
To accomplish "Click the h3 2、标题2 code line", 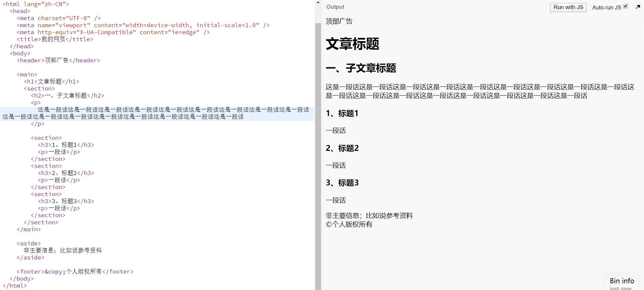I will pos(66,173).
